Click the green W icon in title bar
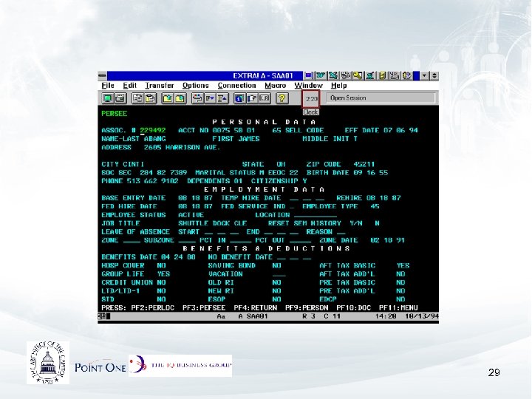The width and height of the screenshot is (532, 399). (x=321, y=75)
